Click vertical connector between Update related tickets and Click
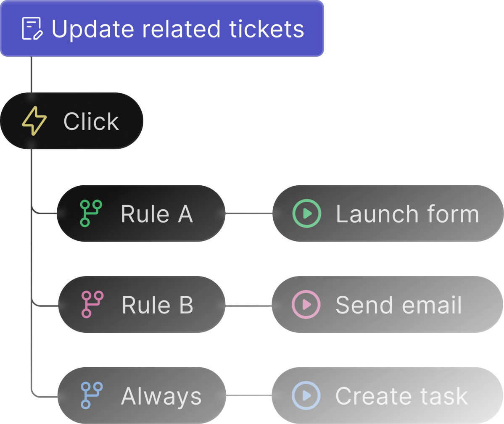The width and height of the screenshot is (504, 424). (31, 74)
